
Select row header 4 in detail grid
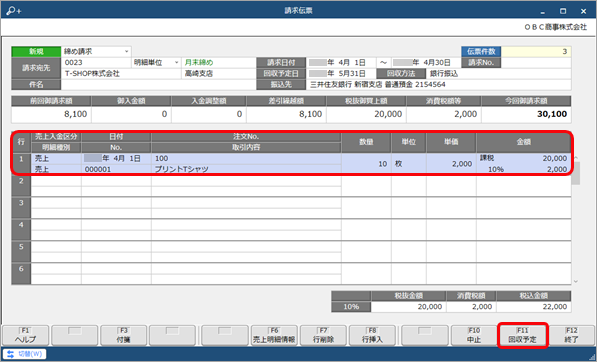[21, 230]
